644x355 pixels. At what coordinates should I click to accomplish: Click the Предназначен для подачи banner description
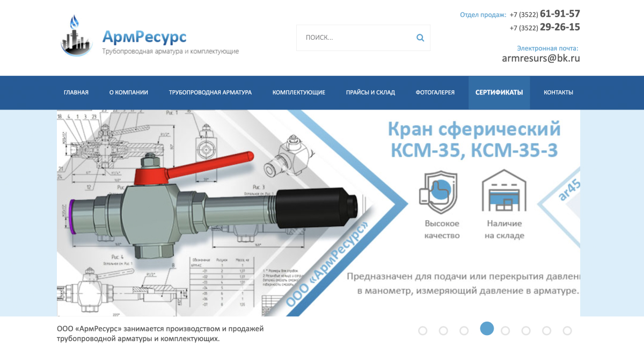pyautogui.click(x=463, y=284)
